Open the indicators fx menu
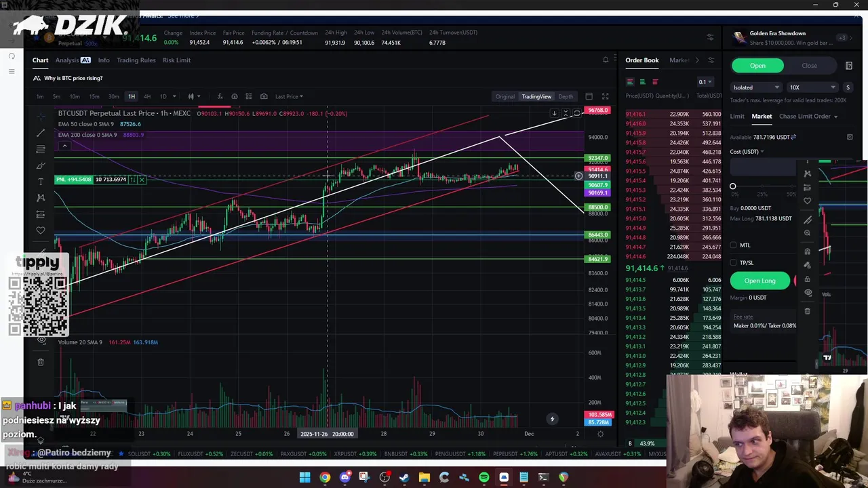868x488 pixels. click(x=219, y=96)
